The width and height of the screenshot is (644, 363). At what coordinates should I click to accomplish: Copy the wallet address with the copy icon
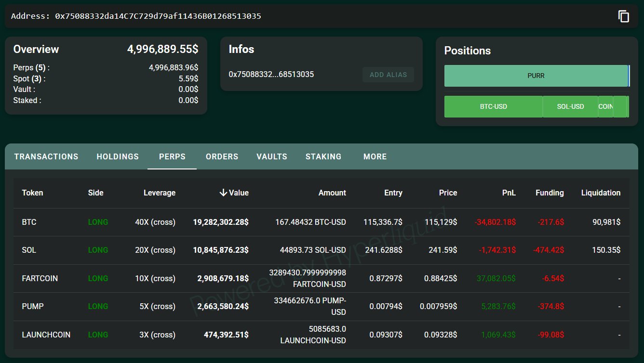tap(624, 16)
